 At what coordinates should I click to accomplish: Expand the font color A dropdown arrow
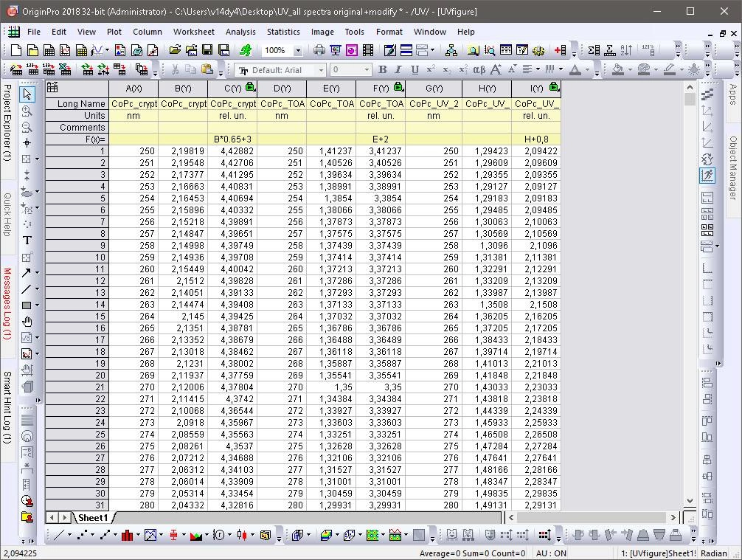(587, 70)
